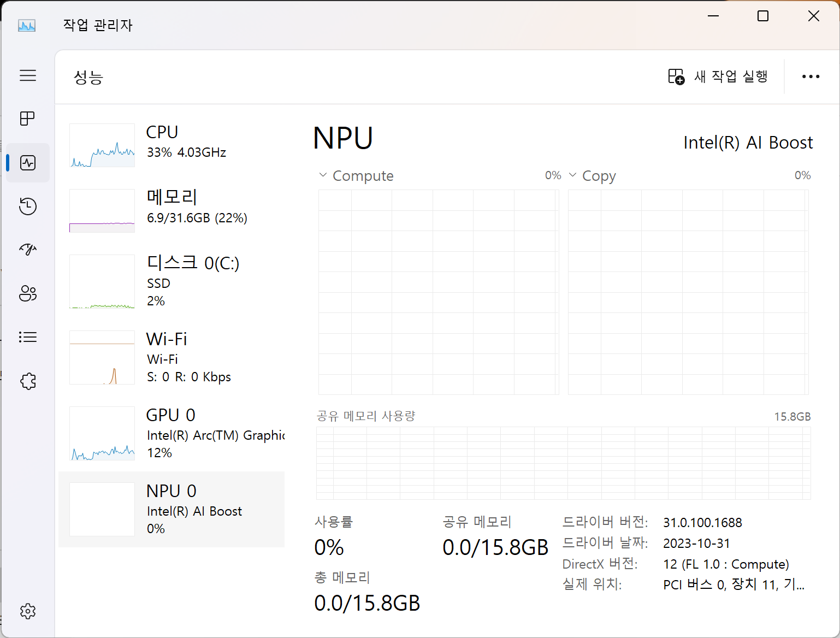Click the 드라이버 버전 label
The height and width of the screenshot is (638, 840).
[x=605, y=522]
